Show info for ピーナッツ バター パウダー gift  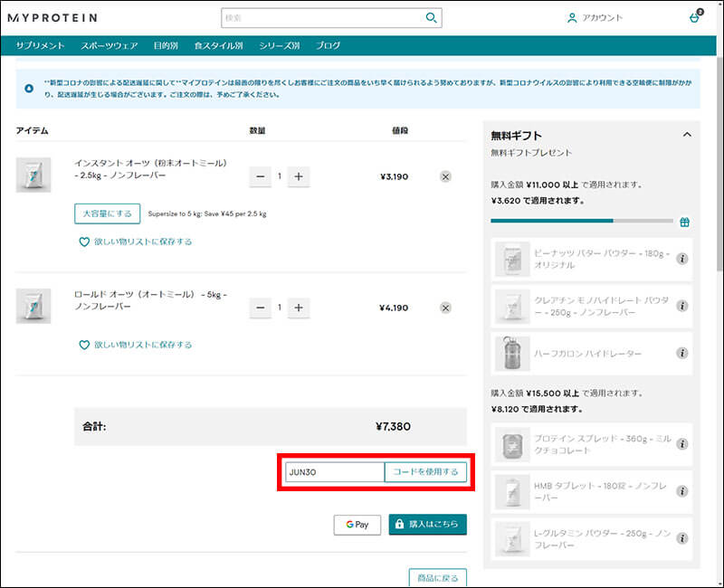pos(682,259)
